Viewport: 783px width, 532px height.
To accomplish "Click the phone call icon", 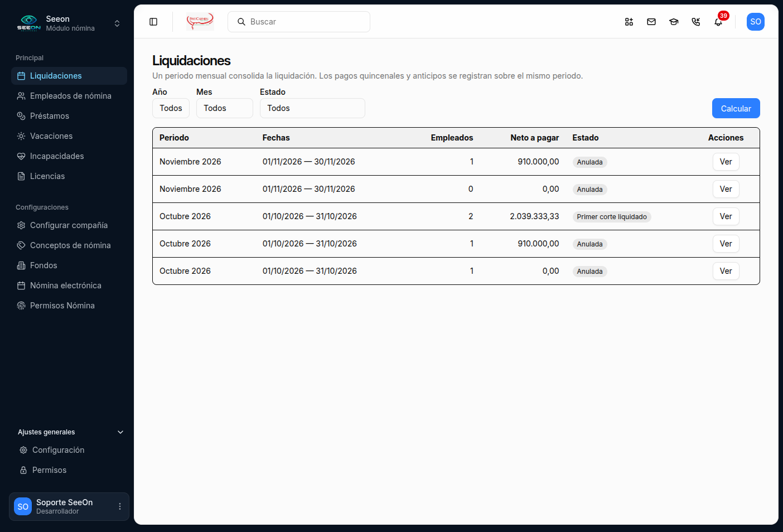I will tap(696, 22).
